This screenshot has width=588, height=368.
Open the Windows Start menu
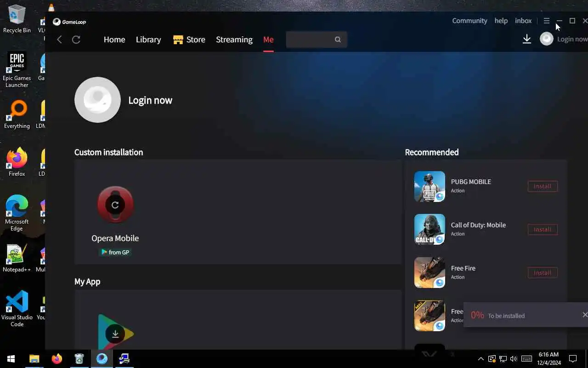click(11, 359)
